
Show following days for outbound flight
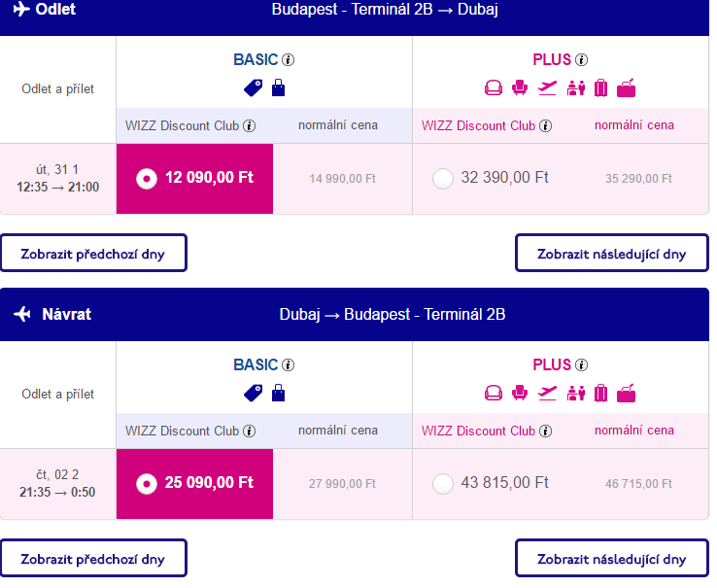612,253
